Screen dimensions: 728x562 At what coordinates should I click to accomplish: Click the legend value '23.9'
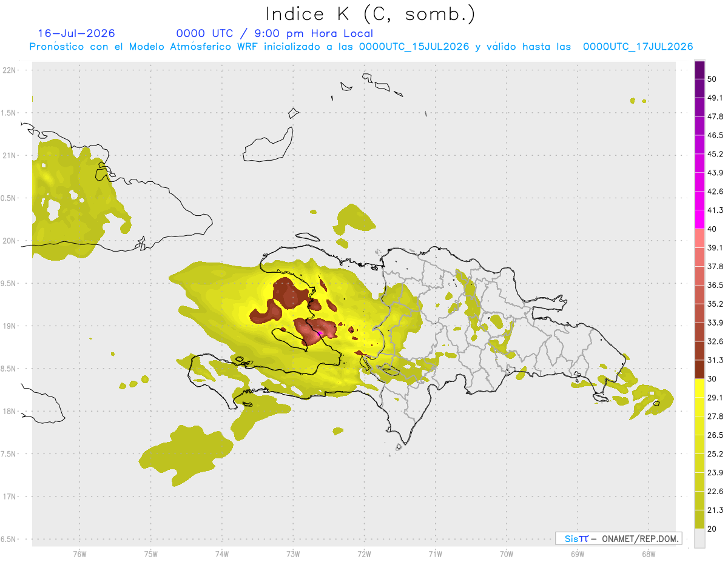click(x=715, y=472)
